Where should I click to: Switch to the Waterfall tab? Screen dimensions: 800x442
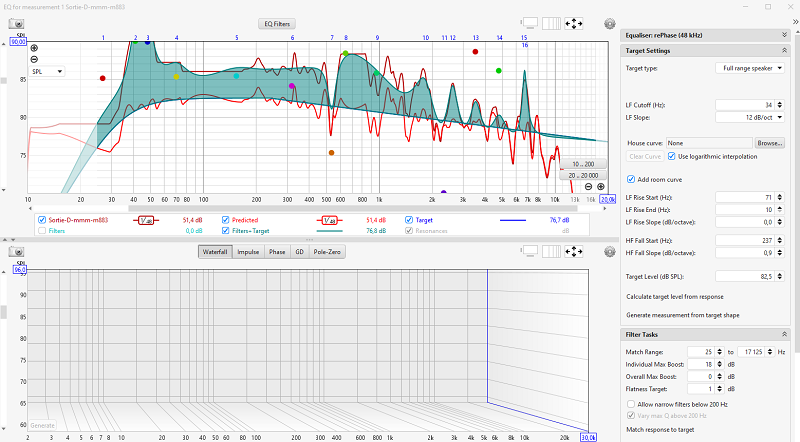point(215,252)
